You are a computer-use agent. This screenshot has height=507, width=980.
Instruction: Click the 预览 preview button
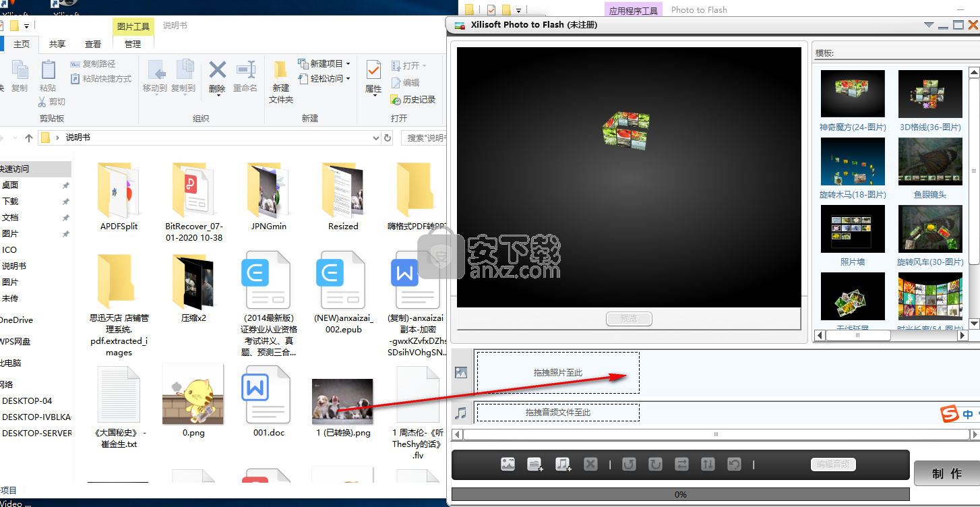click(629, 319)
